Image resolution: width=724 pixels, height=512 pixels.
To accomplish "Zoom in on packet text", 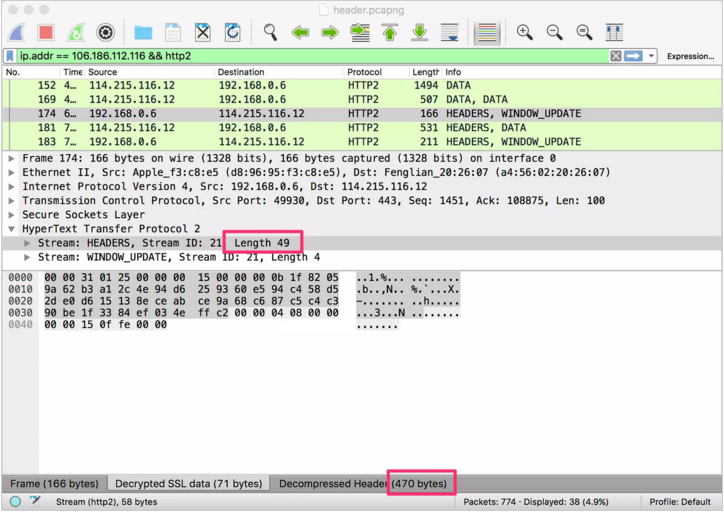I will (525, 33).
